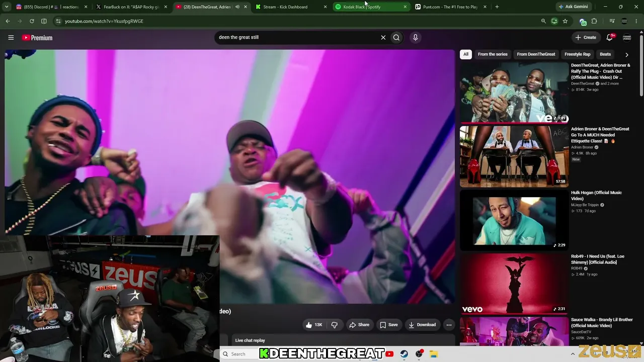This screenshot has width=644, height=362.
Task: Click the Create button
Action: [586, 37]
